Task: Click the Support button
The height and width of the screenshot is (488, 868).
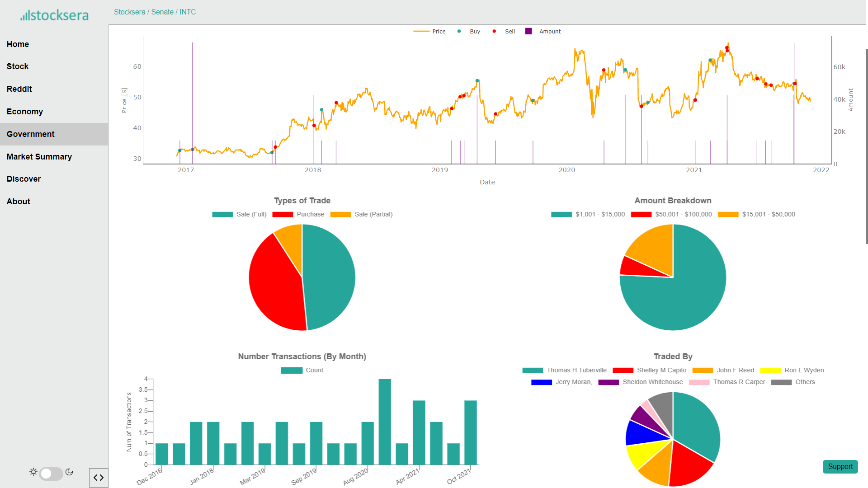Action: (x=840, y=466)
